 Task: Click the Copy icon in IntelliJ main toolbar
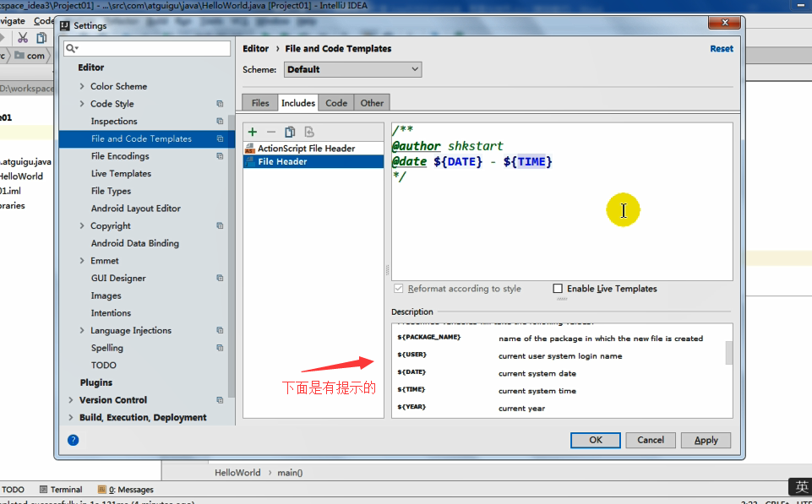click(41, 38)
